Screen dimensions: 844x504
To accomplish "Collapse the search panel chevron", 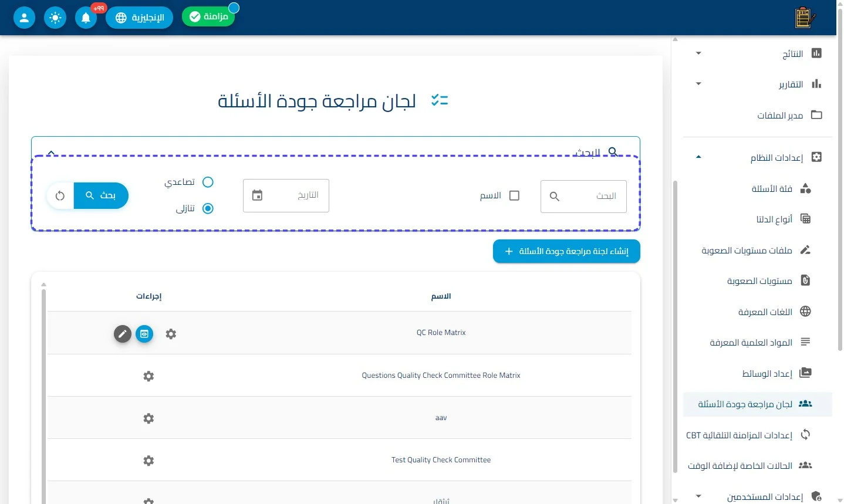I will (x=51, y=153).
